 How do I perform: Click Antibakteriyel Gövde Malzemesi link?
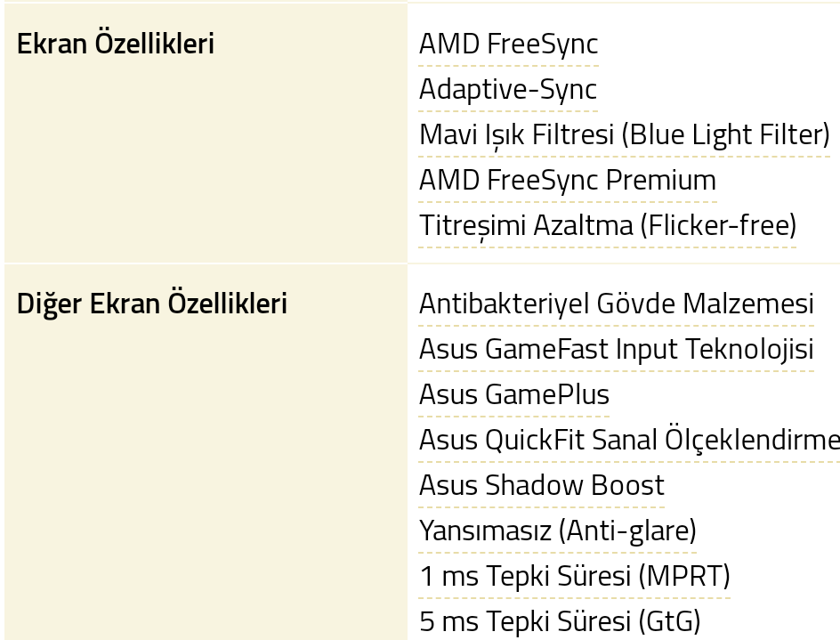pyautogui.click(x=616, y=304)
